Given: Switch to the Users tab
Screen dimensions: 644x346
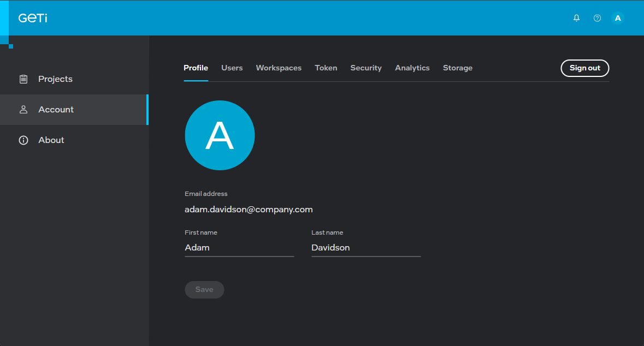Looking at the screenshot, I should tap(232, 68).
